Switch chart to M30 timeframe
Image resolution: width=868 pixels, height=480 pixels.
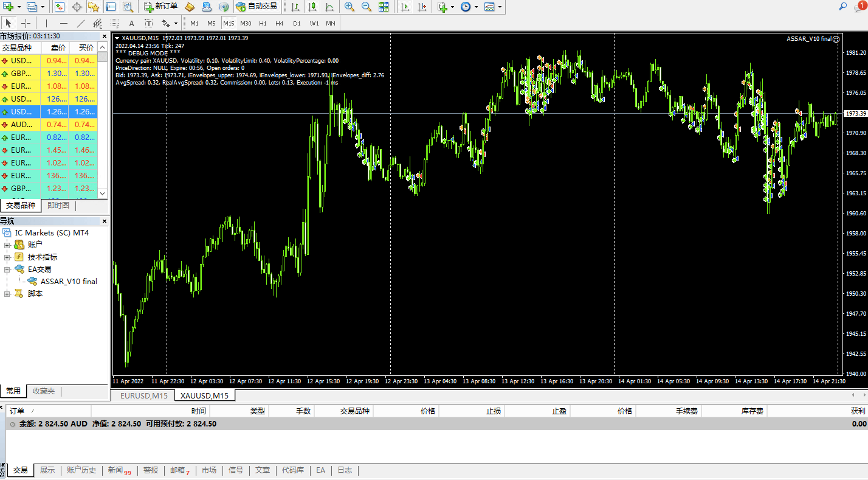click(x=246, y=23)
